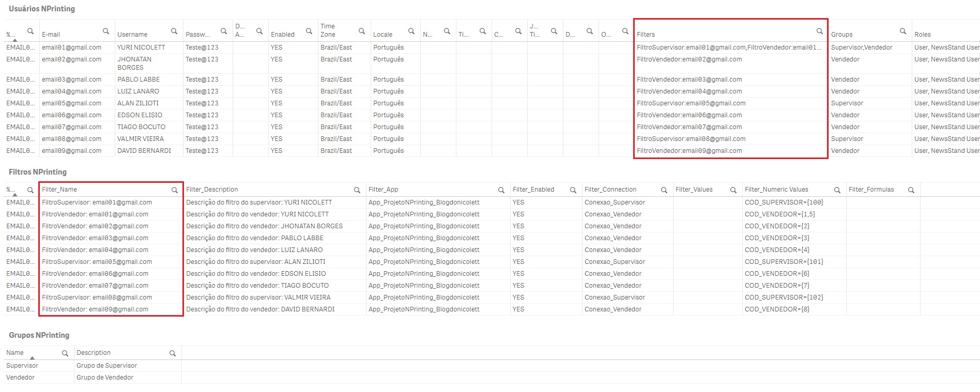Search the Description column in groups table
Screen dimensions: 980x392
[173, 353]
